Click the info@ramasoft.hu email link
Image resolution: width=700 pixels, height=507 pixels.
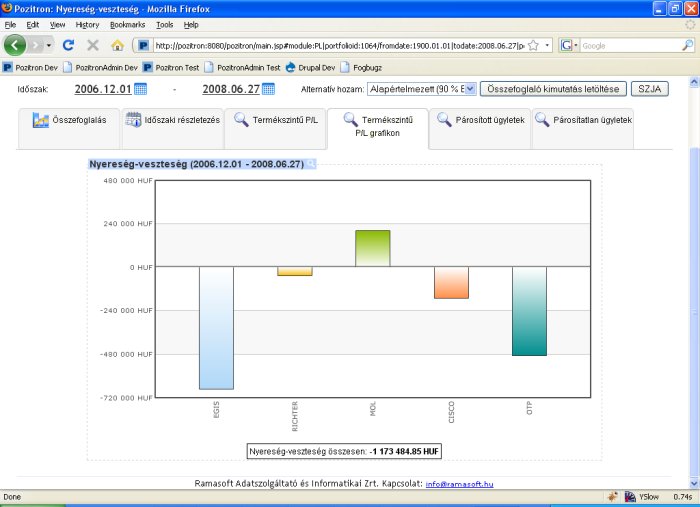click(x=459, y=484)
